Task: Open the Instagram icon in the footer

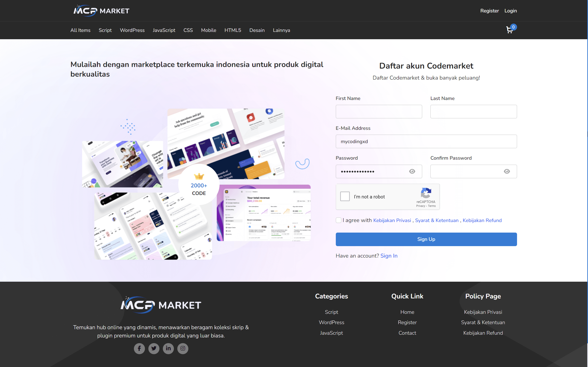Action: (x=183, y=348)
